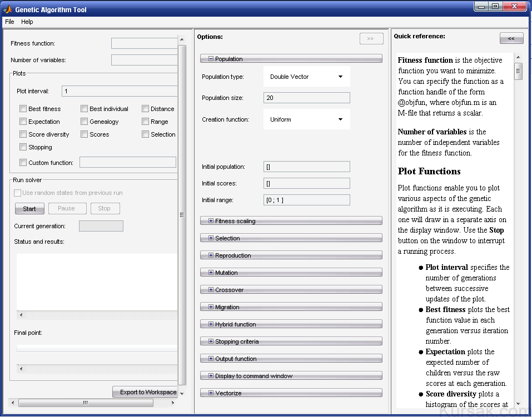Click the Initial range field
This screenshot has width=532, height=417.
[x=307, y=200]
